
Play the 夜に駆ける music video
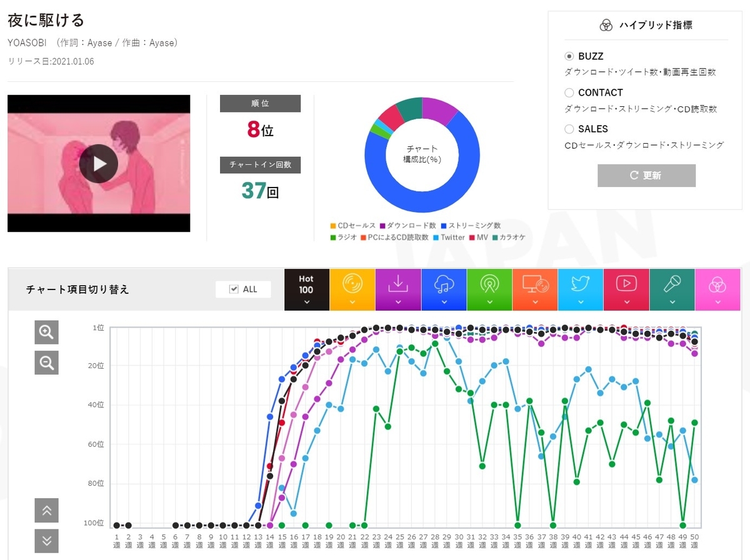point(99,164)
